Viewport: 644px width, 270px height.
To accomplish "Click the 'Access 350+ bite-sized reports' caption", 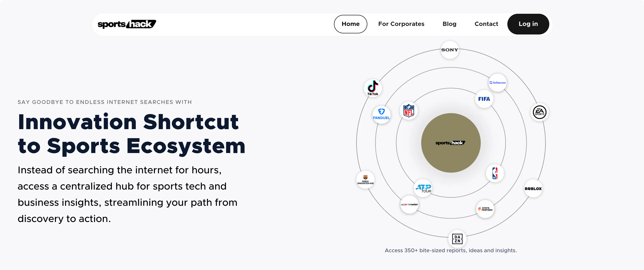I will (451, 250).
